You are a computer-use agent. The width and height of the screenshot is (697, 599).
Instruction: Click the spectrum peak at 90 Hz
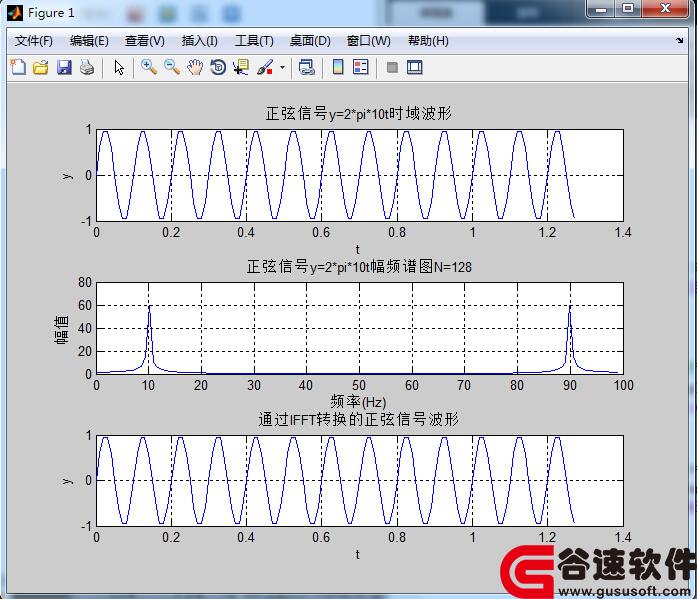570,307
